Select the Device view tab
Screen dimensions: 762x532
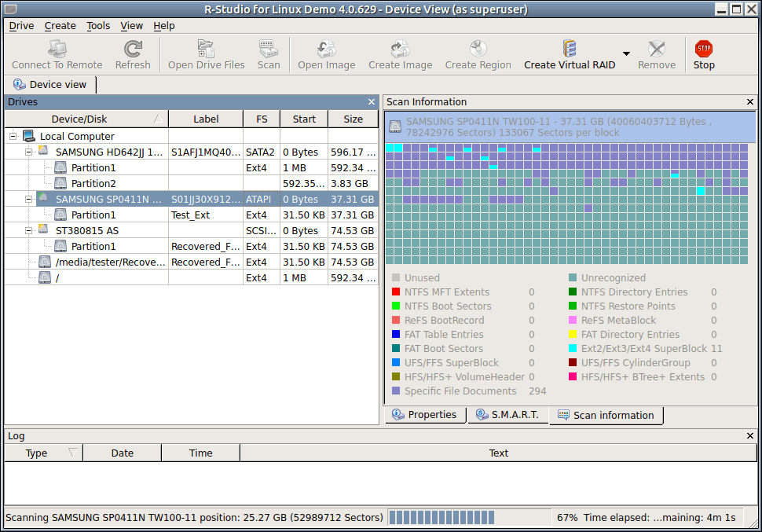click(50, 85)
